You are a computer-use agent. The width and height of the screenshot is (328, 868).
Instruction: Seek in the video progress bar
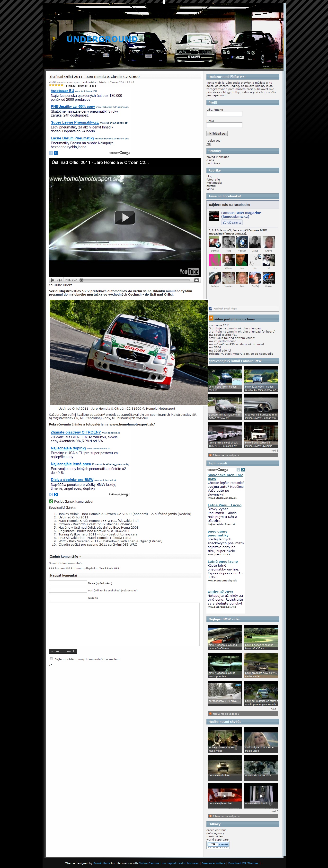coord(135,280)
